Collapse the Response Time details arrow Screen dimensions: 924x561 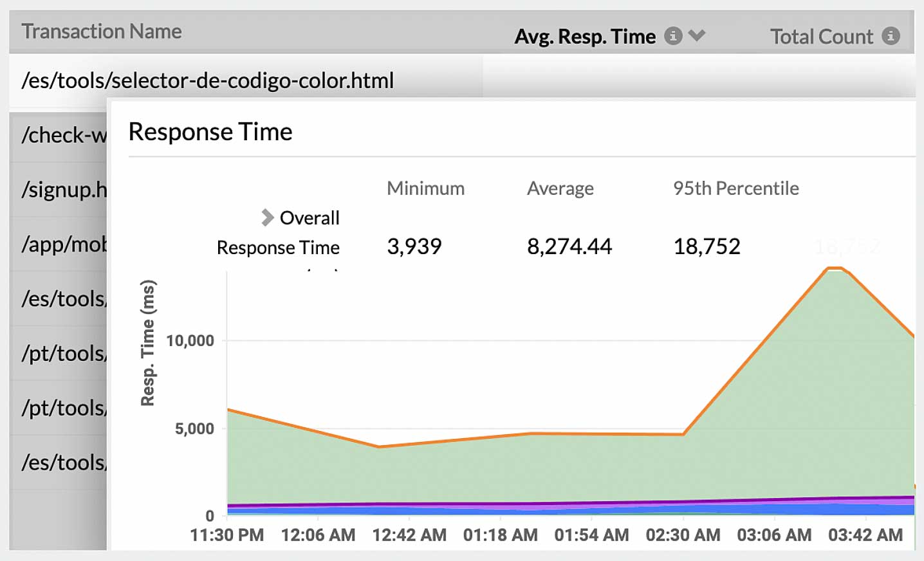pos(266,217)
